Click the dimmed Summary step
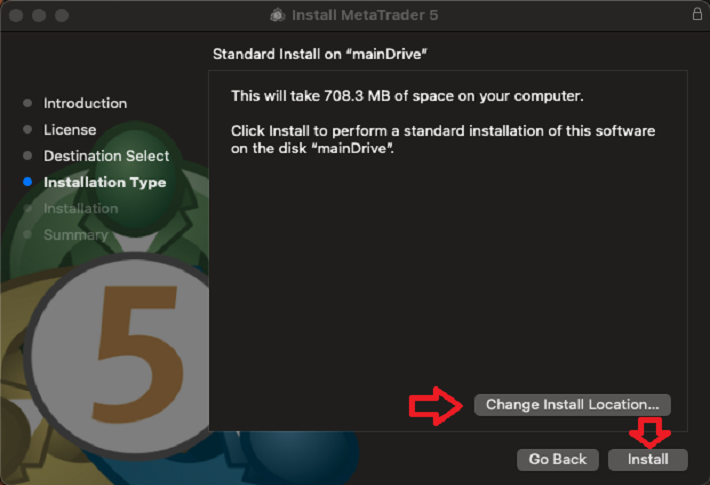 (75, 235)
